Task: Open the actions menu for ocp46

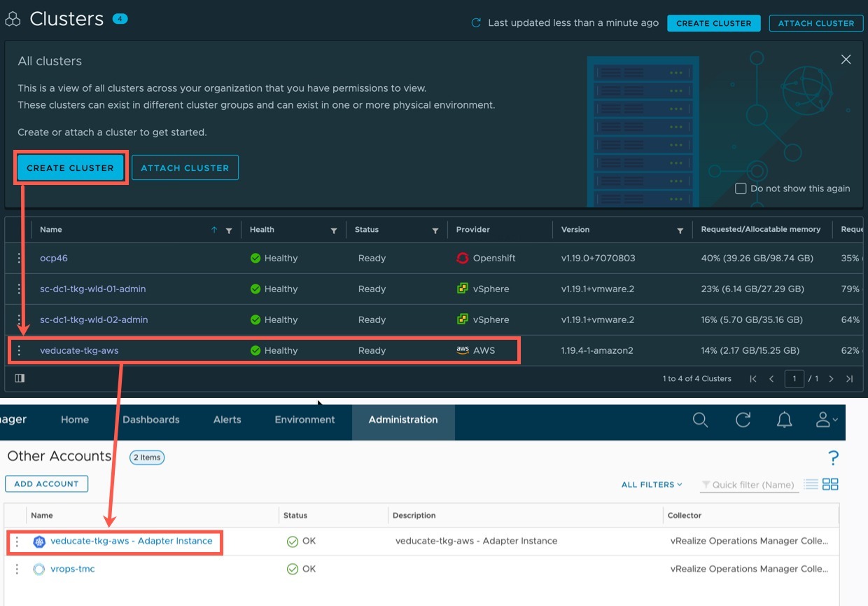Action: (x=19, y=258)
